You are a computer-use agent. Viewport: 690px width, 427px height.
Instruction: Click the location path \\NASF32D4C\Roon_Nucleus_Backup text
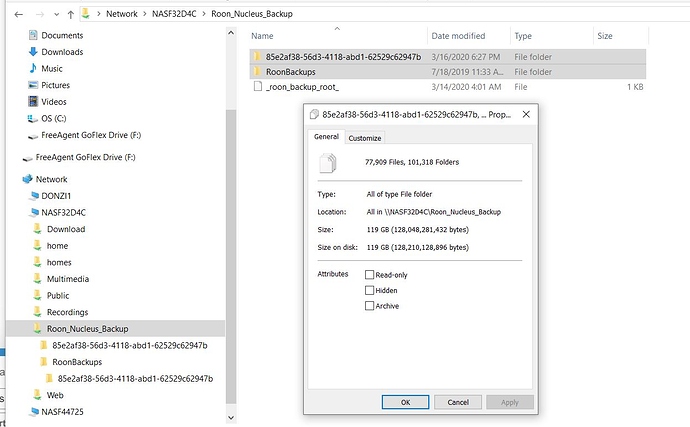(442, 212)
